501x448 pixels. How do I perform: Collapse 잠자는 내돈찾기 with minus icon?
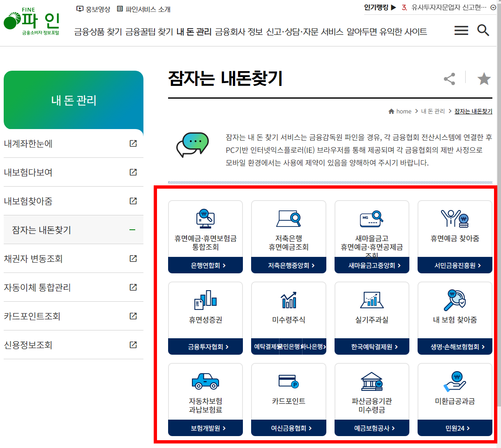tap(132, 230)
